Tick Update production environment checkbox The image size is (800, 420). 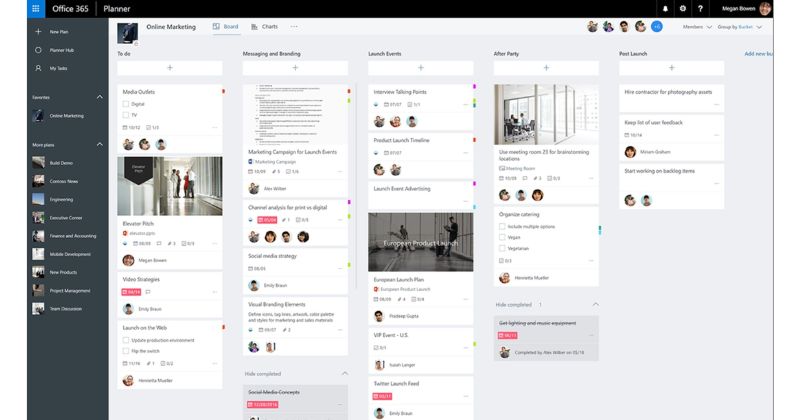coord(126,340)
